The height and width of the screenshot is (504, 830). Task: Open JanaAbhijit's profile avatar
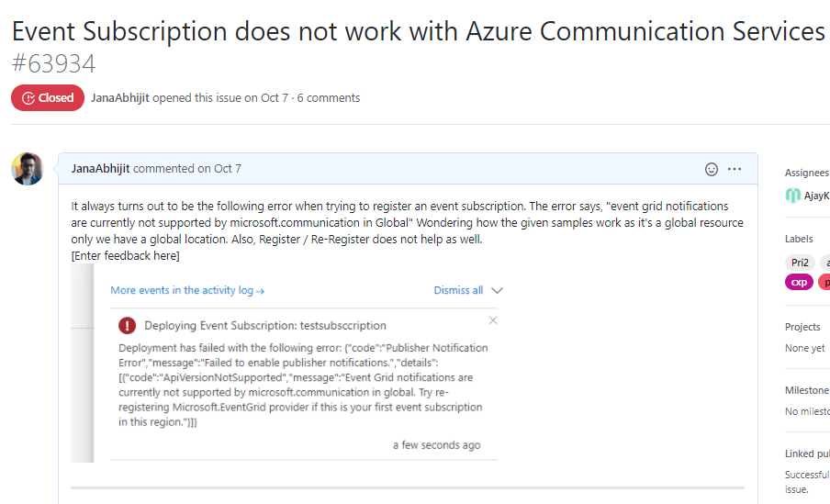28,169
